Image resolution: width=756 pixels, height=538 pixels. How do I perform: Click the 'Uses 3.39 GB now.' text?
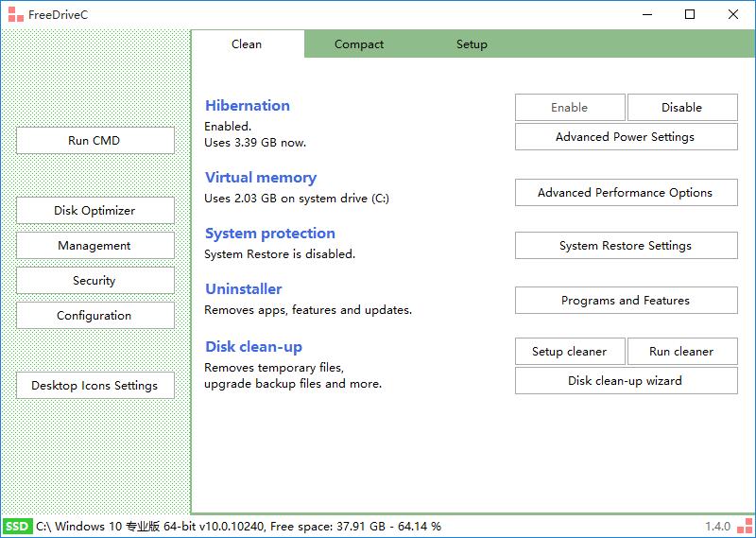[x=255, y=143]
